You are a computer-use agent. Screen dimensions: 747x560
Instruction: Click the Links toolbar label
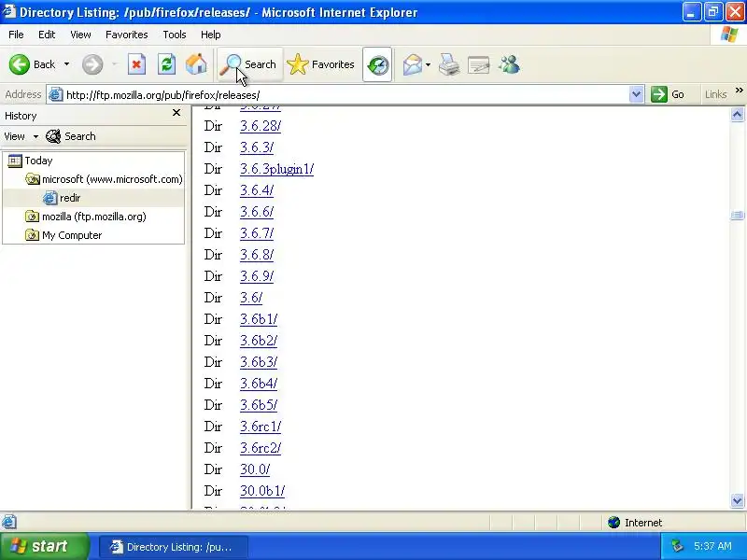pos(715,94)
